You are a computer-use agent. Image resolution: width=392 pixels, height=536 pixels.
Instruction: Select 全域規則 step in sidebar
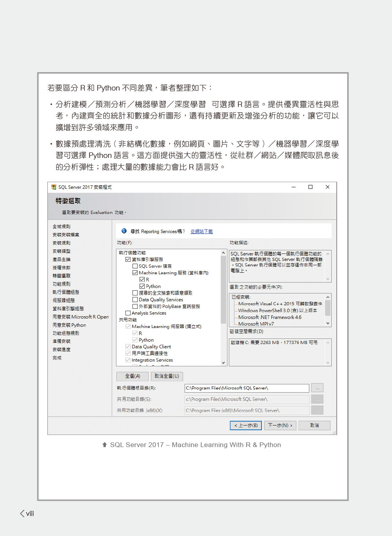[x=62, y=226]
